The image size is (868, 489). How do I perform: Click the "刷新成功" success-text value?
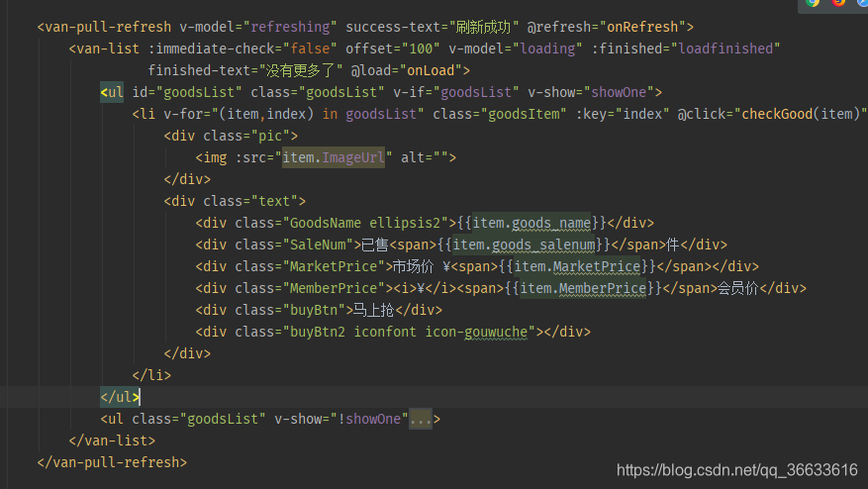(483, 27)
